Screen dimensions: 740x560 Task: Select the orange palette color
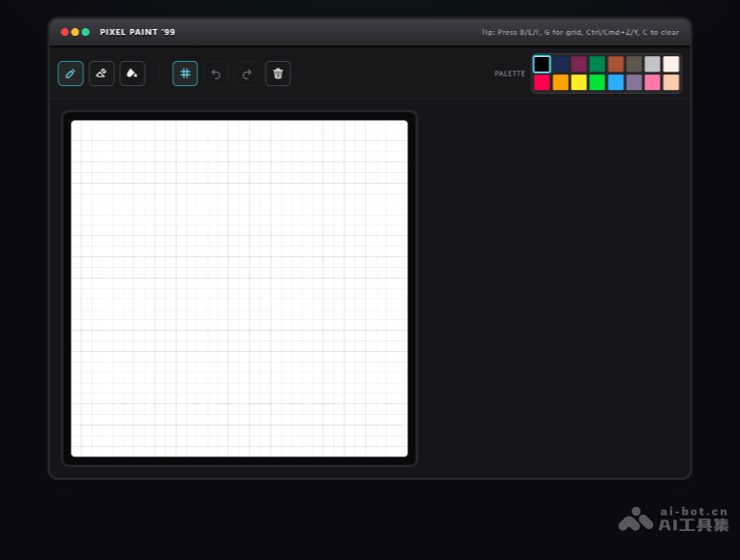click(560, 82)
